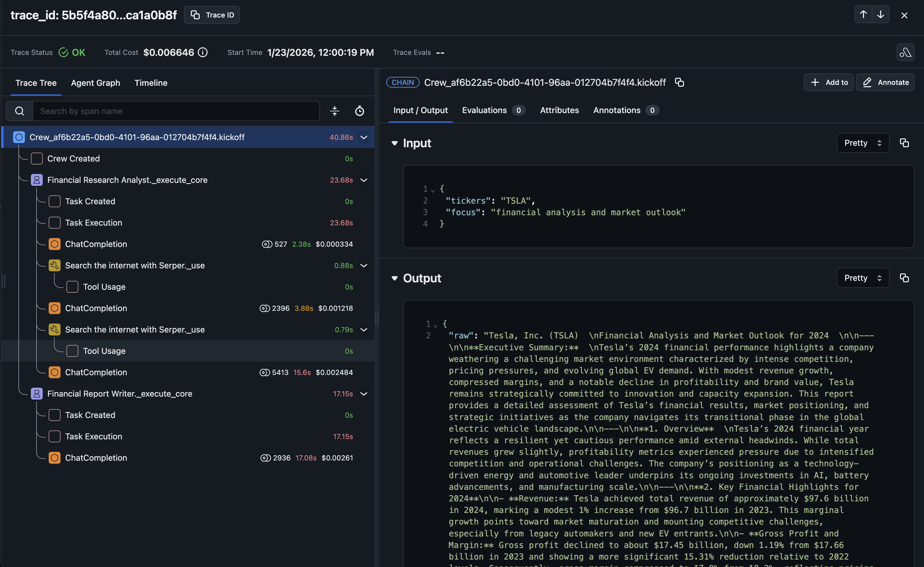Go to the next trace with the down arrow
Viewport: 924px width, 567px height.
point(880,15)
